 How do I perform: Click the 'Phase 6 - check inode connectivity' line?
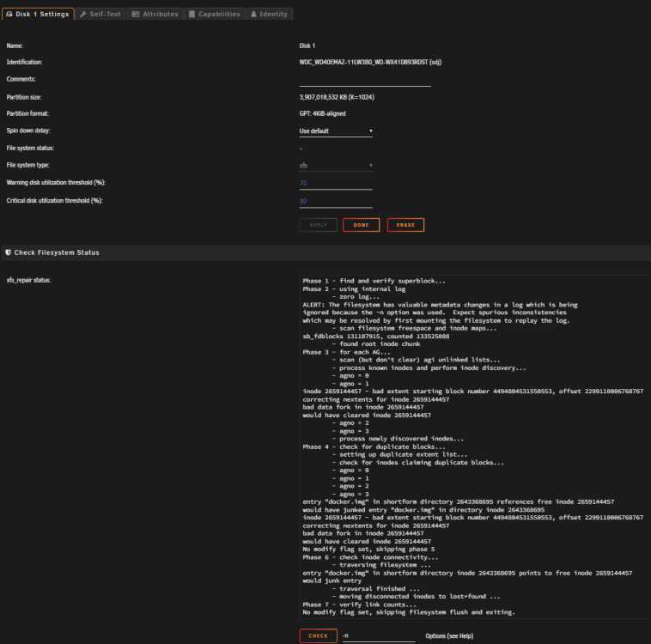click(370, 557)
